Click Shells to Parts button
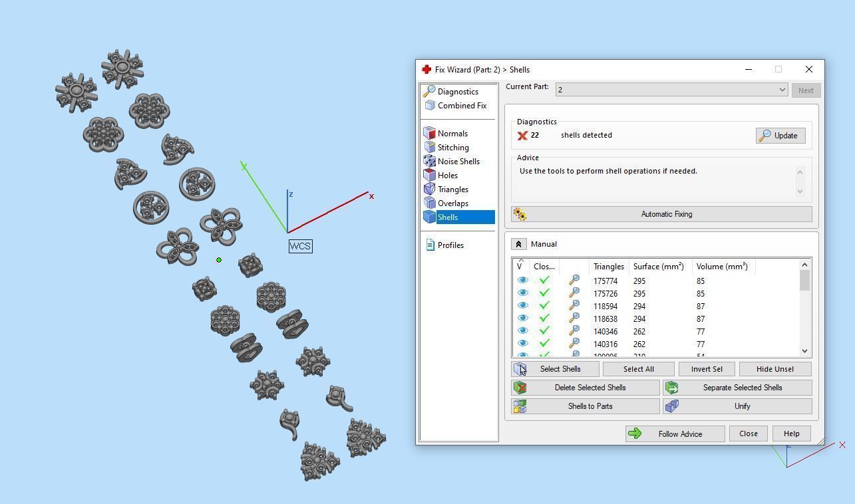 585,406
